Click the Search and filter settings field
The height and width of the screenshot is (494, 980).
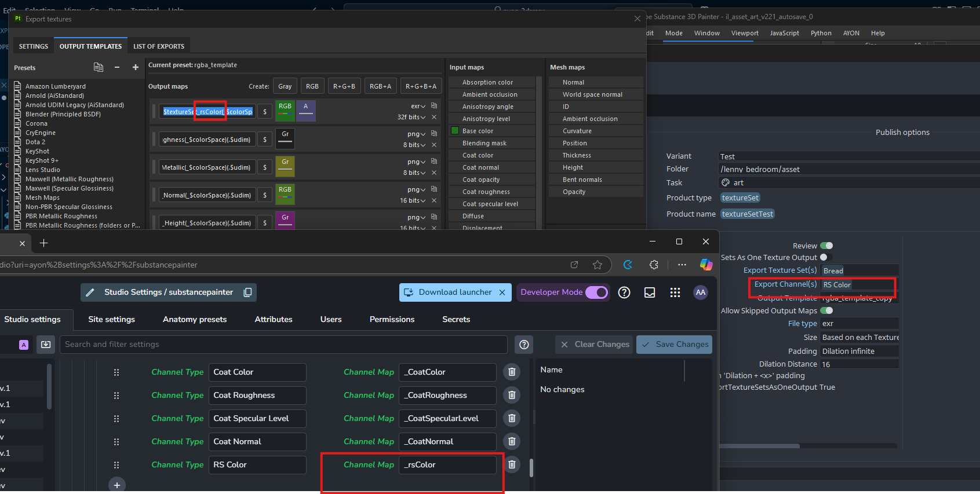pyautogui.click(x=283, y=345)
